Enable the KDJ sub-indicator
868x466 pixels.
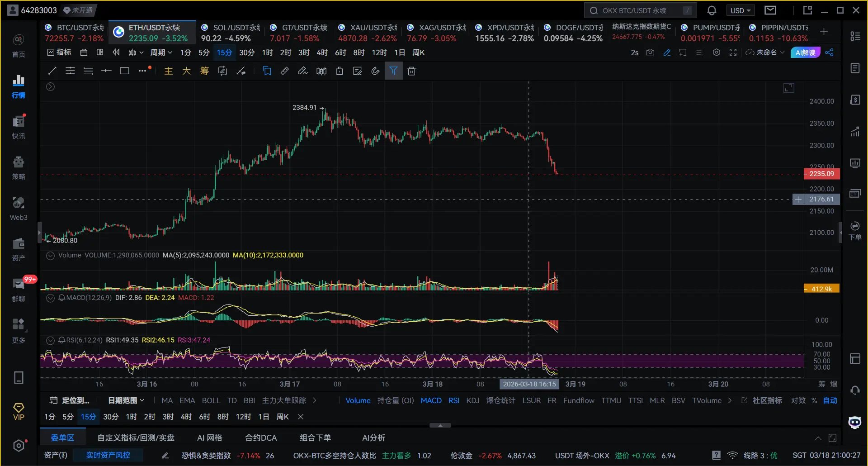[x=473, y=400]
